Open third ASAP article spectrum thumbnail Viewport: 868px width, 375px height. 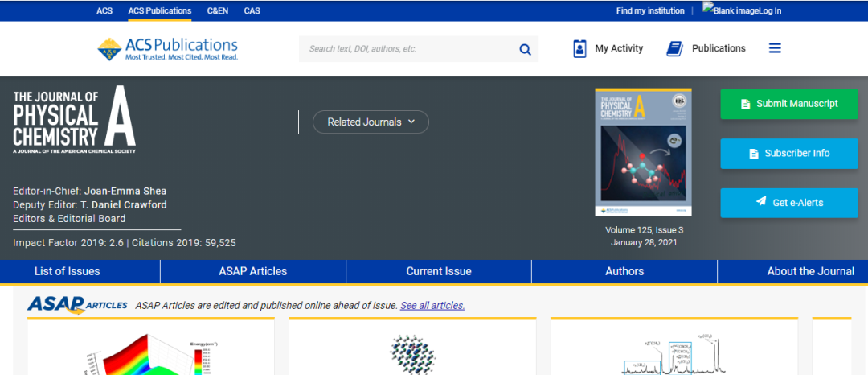coord(674,355)
